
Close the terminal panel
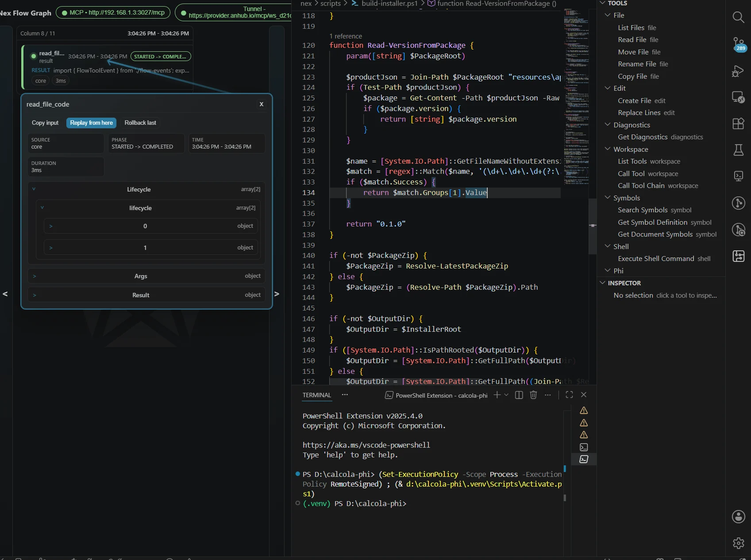pos(584,395)
